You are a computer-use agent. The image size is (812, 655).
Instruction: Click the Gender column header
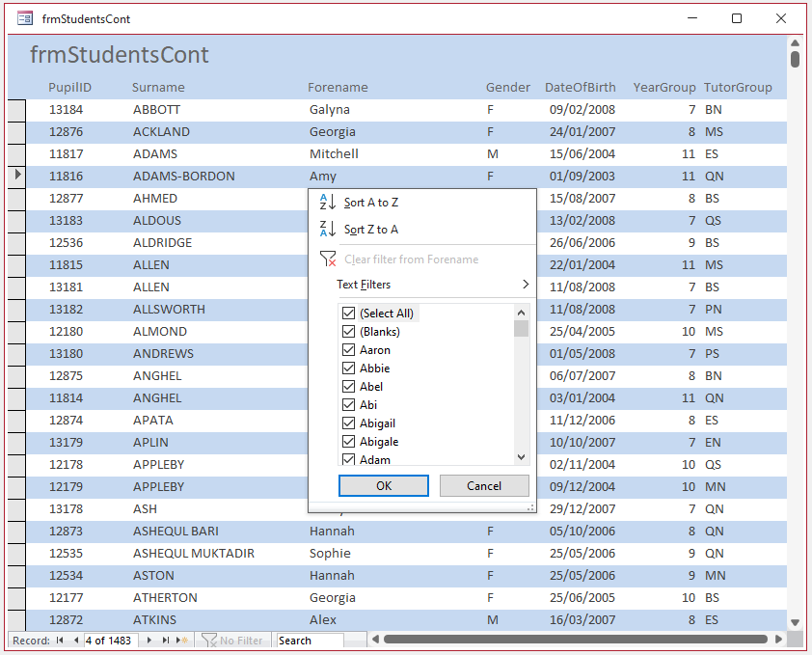coord(507,87)
